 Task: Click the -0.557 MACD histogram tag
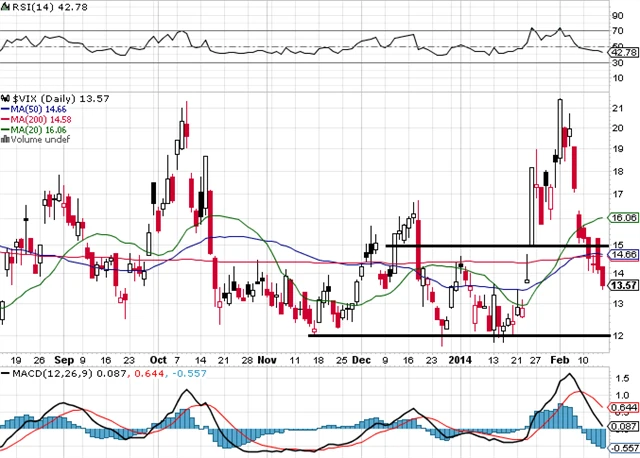coord(623,448)
